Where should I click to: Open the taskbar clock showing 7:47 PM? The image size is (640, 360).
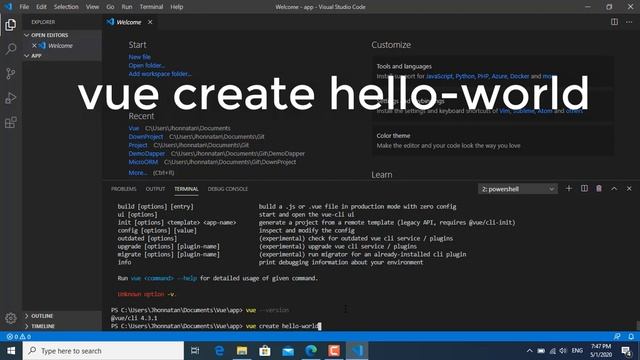601,351
